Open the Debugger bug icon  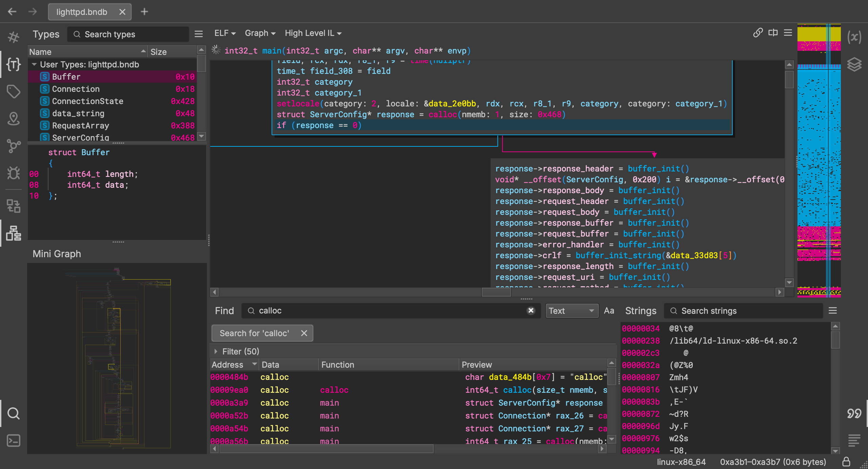tap(14, 173)
